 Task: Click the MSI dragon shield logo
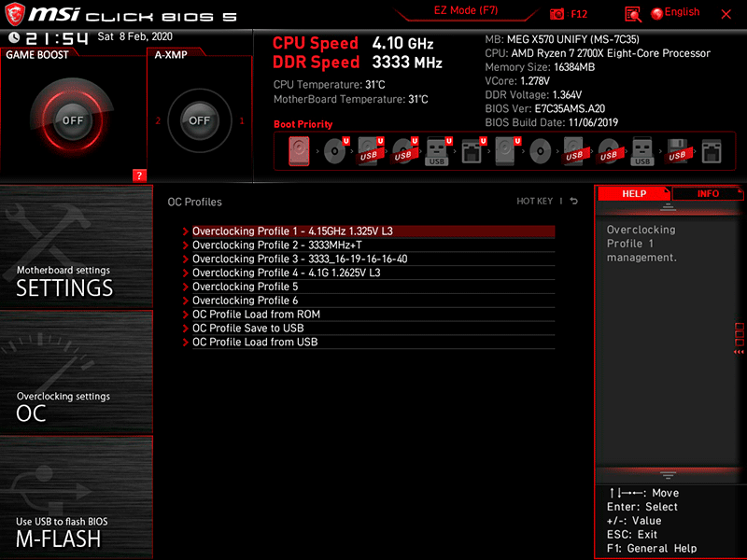point(15,14)
